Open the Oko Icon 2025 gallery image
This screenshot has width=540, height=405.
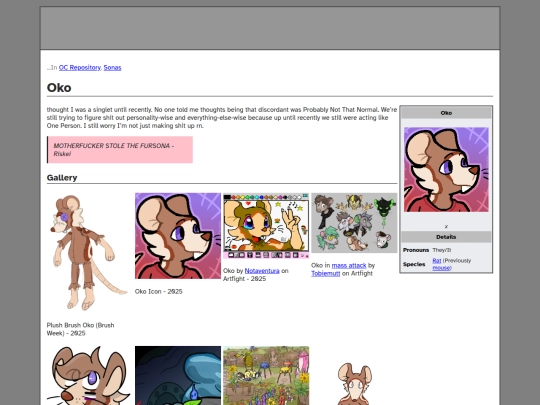tap(178, 236)
